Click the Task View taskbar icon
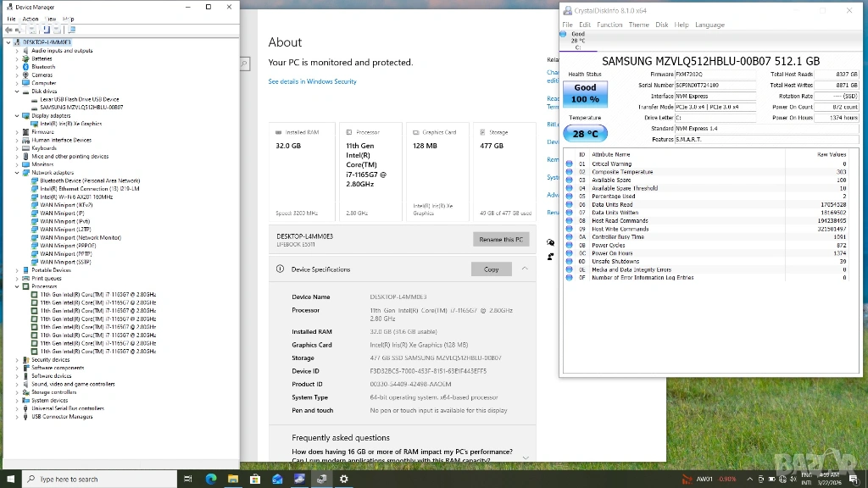Image resolution: width=868 pixels, height=488 pixels. (188, 479)
